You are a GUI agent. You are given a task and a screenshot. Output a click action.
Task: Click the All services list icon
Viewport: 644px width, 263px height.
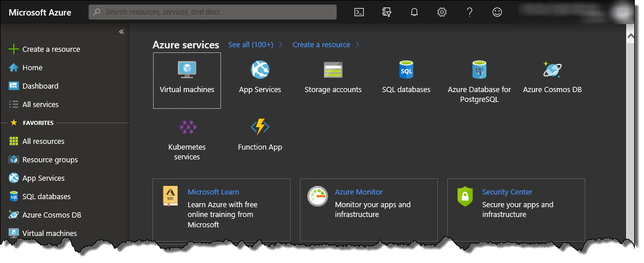(14, 104)
